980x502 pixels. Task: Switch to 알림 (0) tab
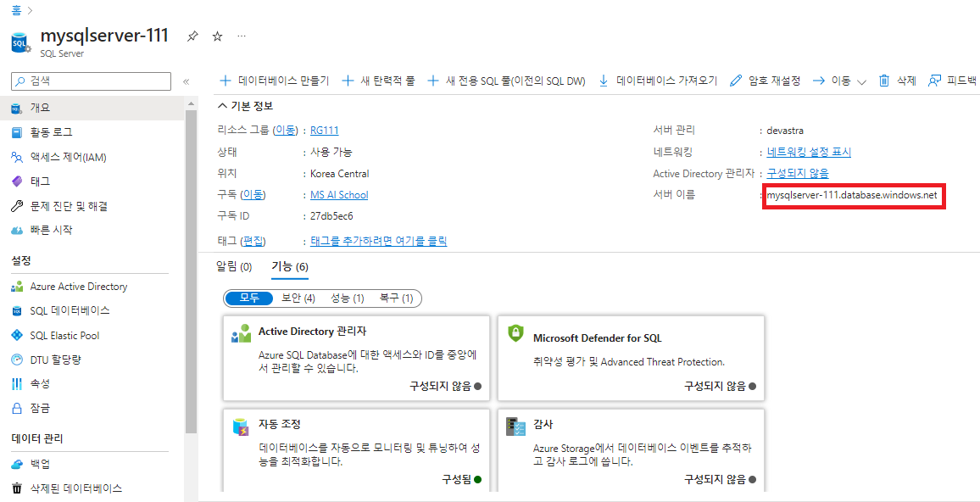pyautogui.click(x=234, y=267)
